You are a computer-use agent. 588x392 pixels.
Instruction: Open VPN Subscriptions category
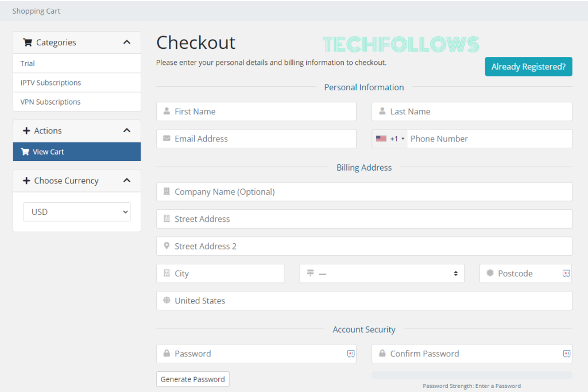[x=77, y=102]
